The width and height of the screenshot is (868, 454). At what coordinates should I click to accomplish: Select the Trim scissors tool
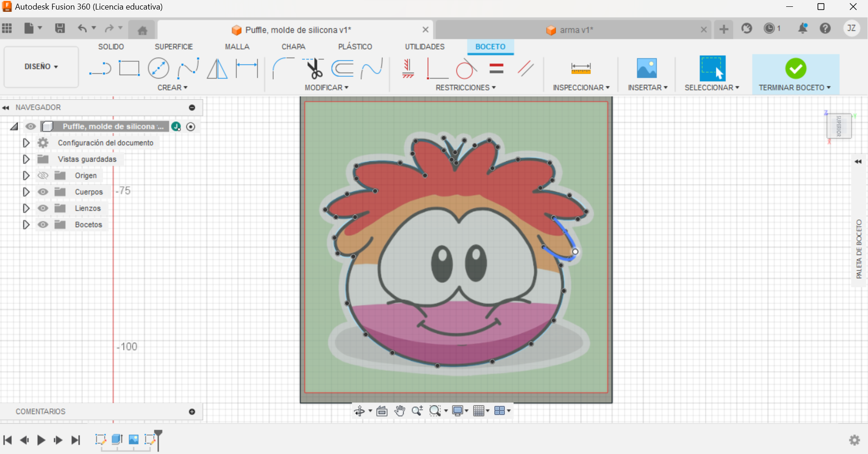pyautogui.click(x=313, y=69)
